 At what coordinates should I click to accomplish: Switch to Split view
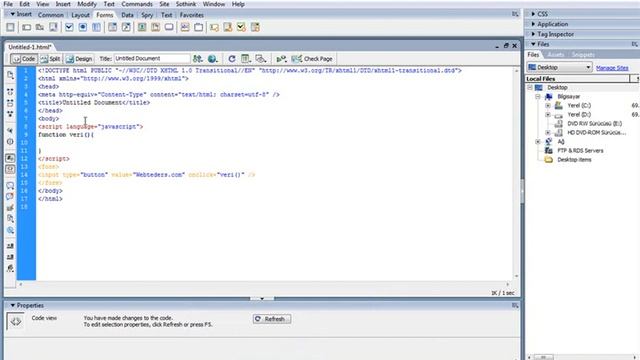click(50, 59)
